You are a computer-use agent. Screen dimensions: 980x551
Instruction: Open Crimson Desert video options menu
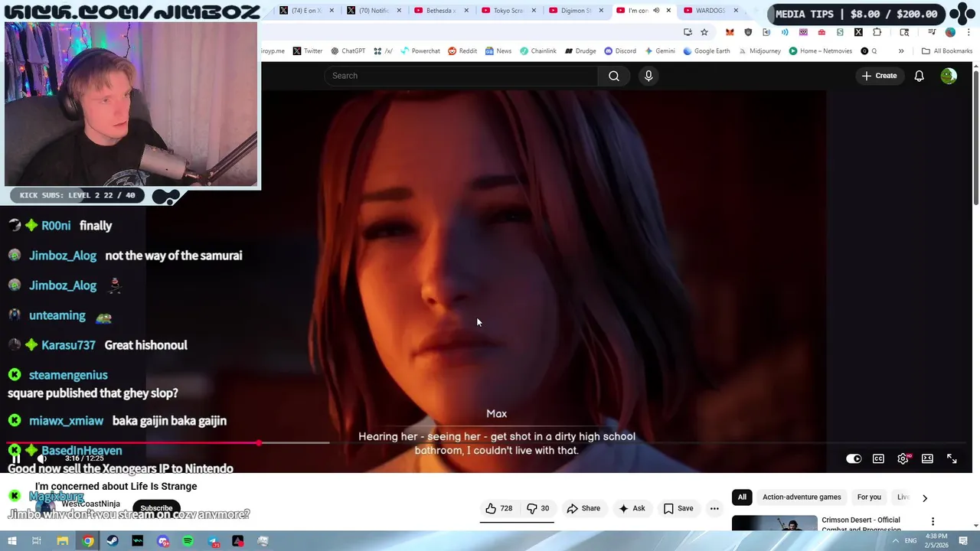coord(933,521)
